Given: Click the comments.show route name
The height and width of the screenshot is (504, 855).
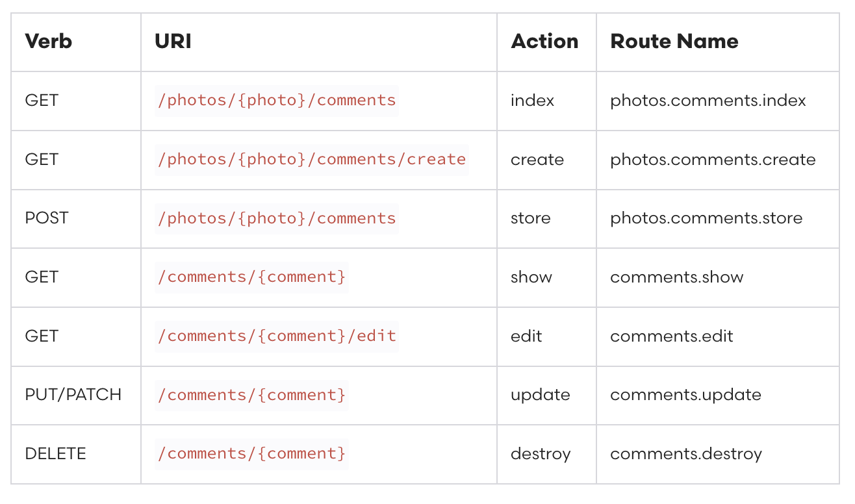Looking at the screenshot, I should pos(677,277).
